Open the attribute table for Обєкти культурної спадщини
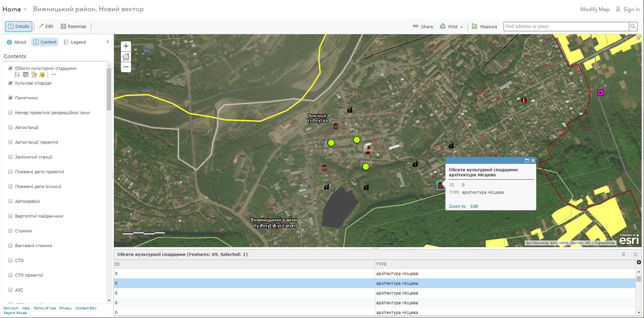The height and width of the screenshot is (318, 644). point(26,75)
